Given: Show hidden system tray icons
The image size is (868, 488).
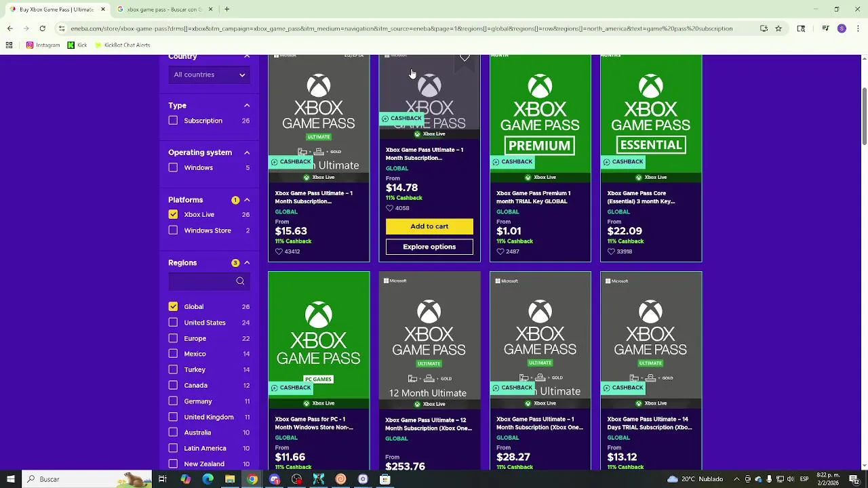Looking at the screenshot, I should [736, 479].
